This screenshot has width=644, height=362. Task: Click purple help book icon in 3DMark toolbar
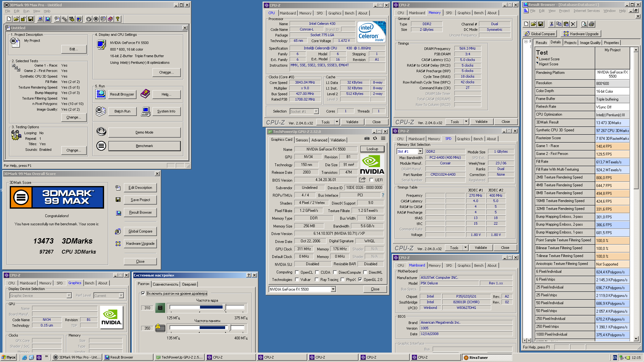point(110,19)
